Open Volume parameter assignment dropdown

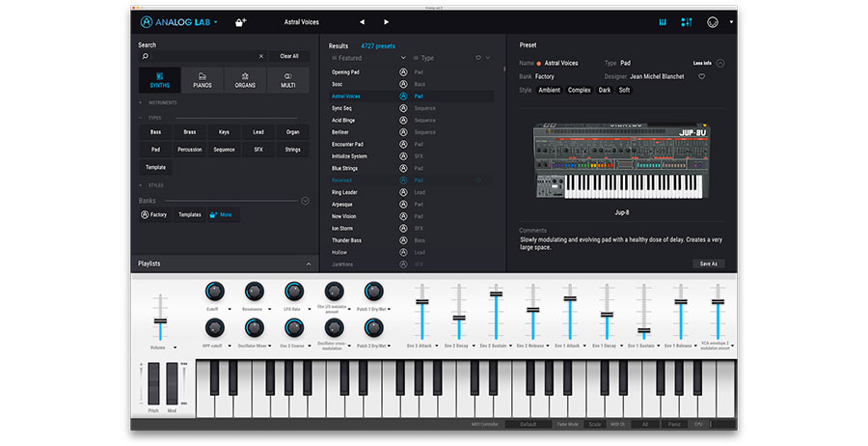tap(175, 348)
